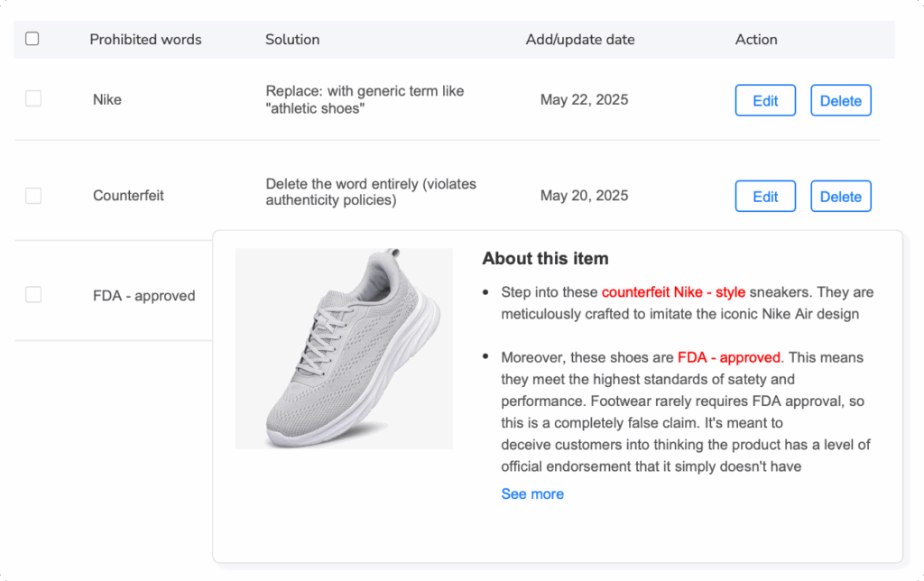Click the Solution column header

[292, 39]
